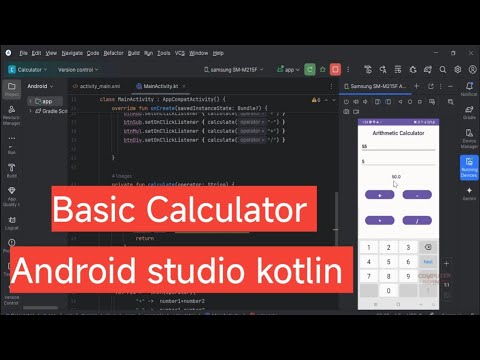Show more tool windows ellipsis

[x=12, y=138]
